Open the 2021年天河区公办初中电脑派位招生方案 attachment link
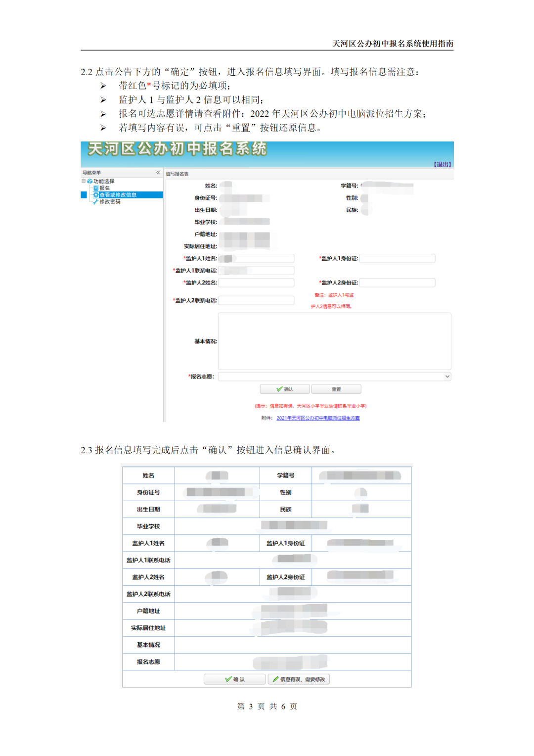The image size is (534, 756). [x=318, y=418]
